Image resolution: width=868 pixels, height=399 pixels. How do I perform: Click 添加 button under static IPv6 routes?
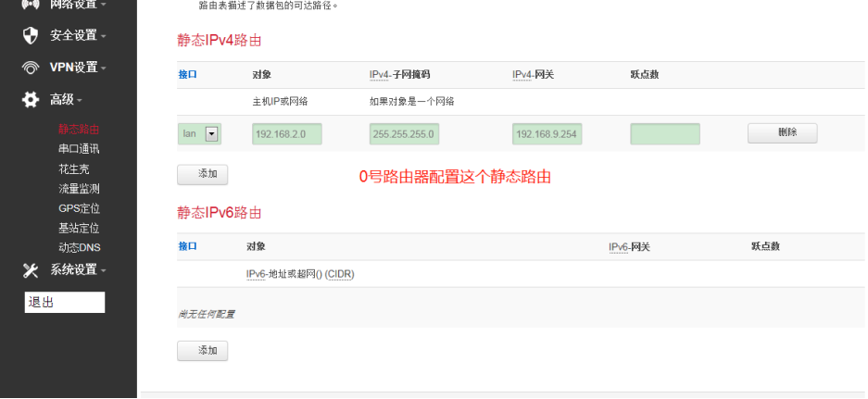click(x=202, y=351)
